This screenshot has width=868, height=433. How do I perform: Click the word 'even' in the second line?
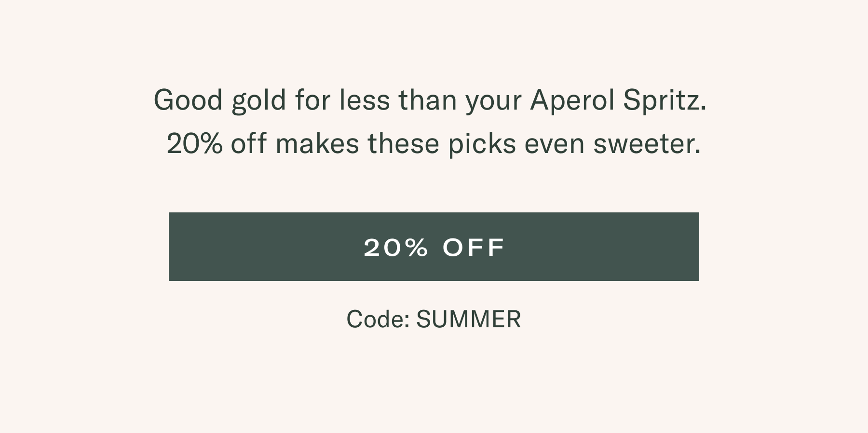pos(555,145)
